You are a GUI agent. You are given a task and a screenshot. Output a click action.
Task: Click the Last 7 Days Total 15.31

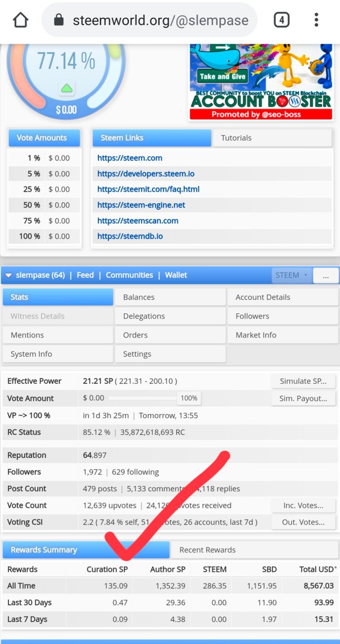[324, 619]
